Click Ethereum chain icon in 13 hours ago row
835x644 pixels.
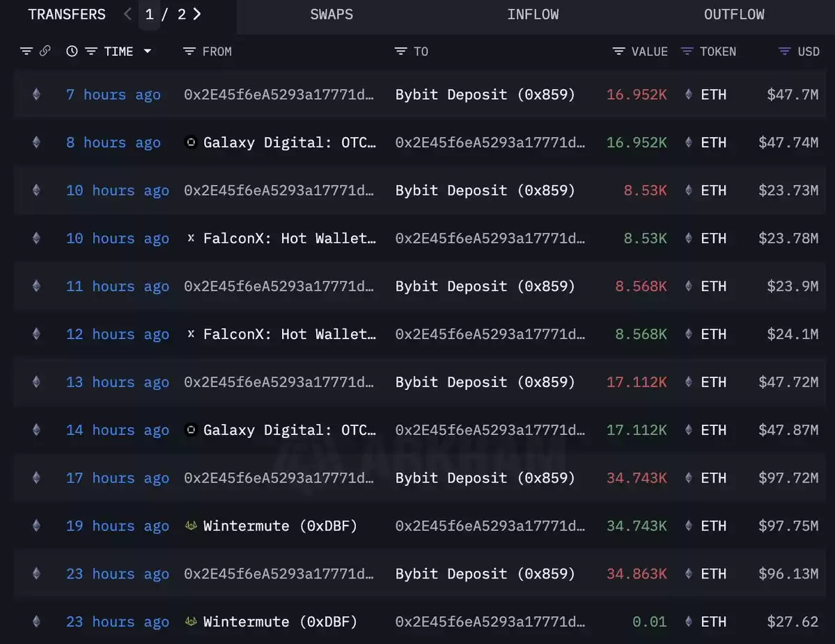(x=36, y=382)
